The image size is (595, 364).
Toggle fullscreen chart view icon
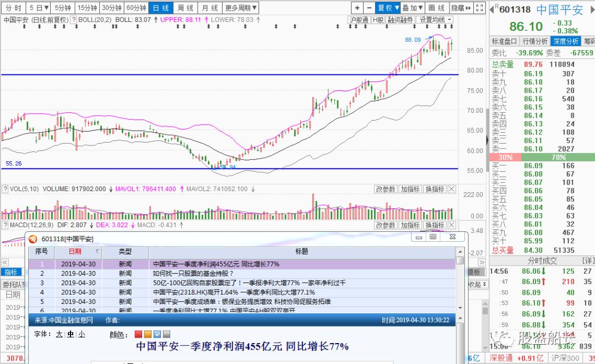point(479,8)
